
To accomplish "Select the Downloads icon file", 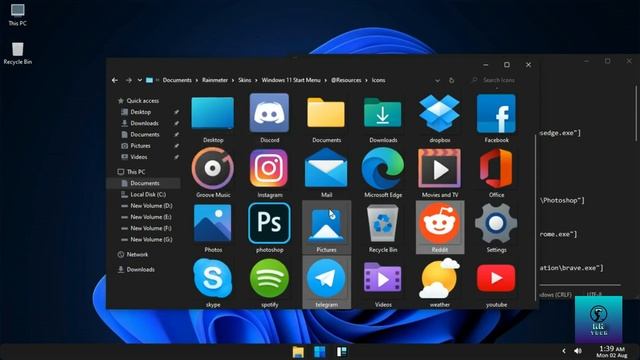I will 383,118.
